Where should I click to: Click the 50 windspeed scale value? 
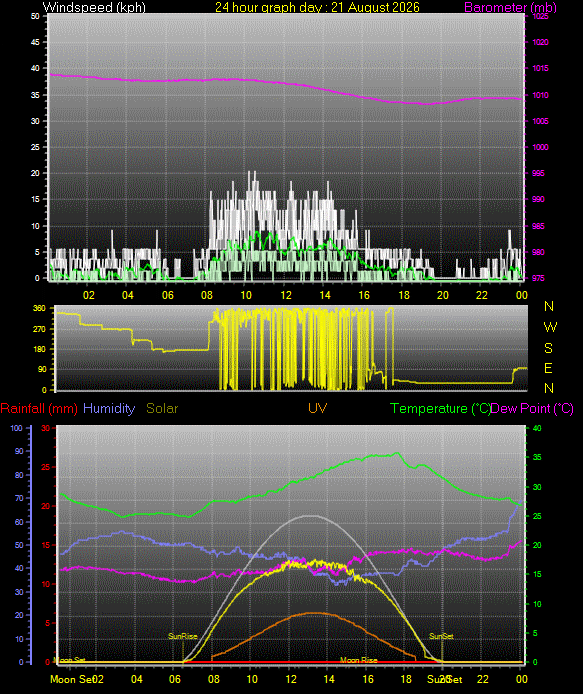pos(35,16)
